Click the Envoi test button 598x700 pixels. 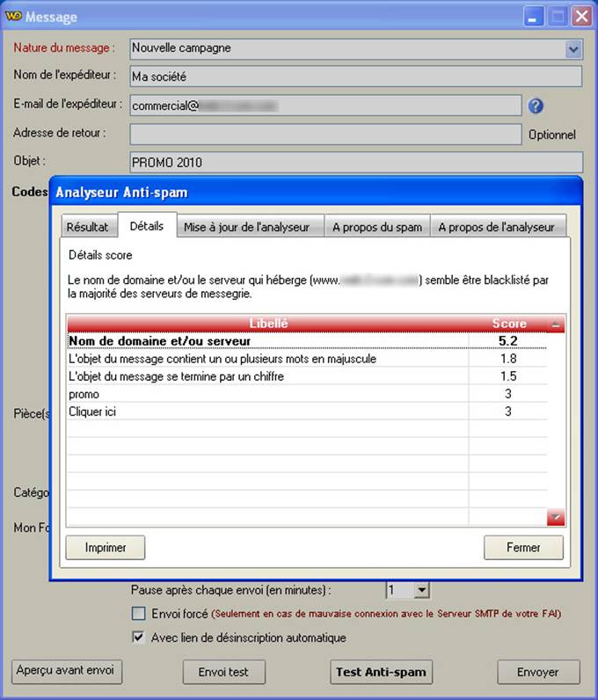pyautogui.click(x=223, y=672)
